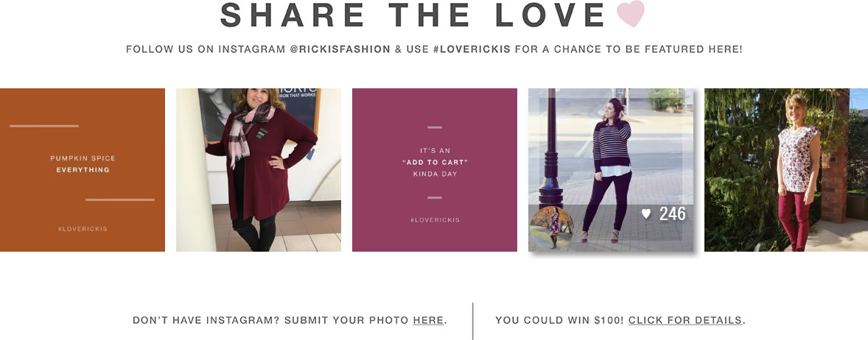Open the circular avatar on striped sweater photo
This screenshot has width=868, height=340.
pyautogui.click(x=552, y=228)
